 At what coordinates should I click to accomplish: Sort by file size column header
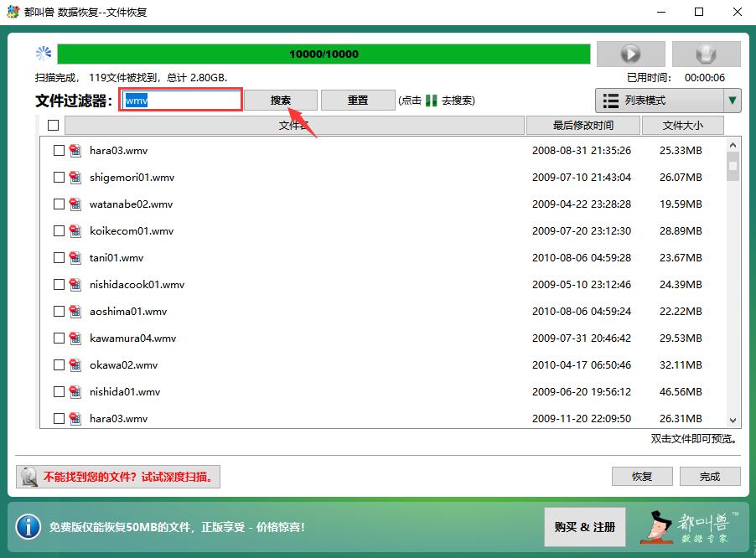tap(681, 126)
